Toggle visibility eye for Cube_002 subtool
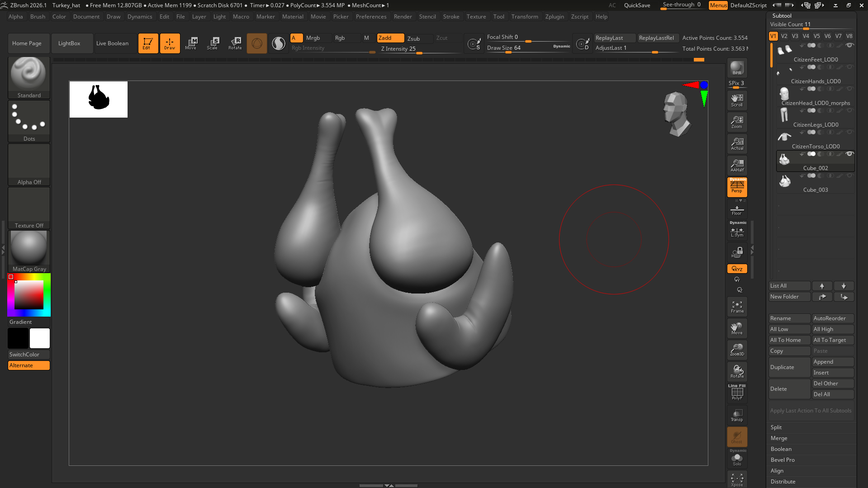Image resolution: width=868 pixels, height=488 pixels. [x=849, y=154]
